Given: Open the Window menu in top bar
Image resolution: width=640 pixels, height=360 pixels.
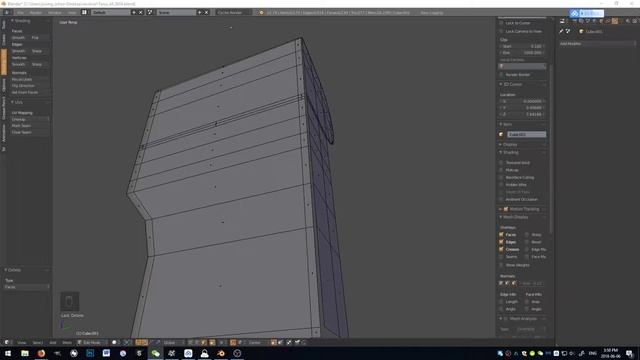Looking at the screenshot, I should 55,13.
